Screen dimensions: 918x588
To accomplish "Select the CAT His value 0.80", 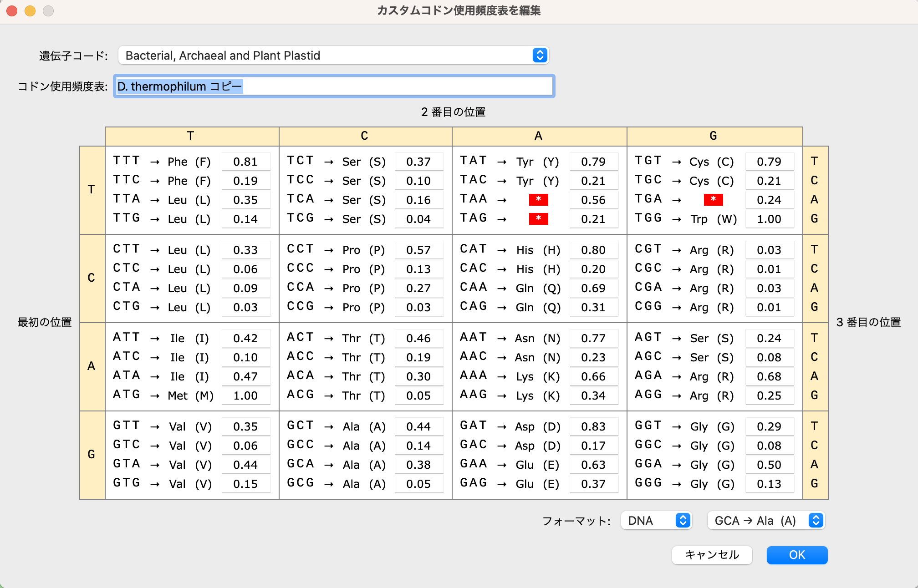I will coord(594,249).
